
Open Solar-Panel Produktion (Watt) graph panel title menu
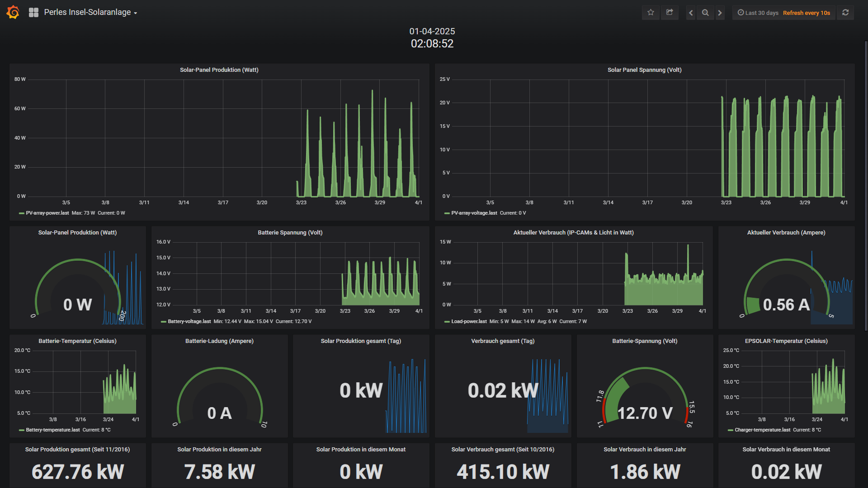(219, 70)
